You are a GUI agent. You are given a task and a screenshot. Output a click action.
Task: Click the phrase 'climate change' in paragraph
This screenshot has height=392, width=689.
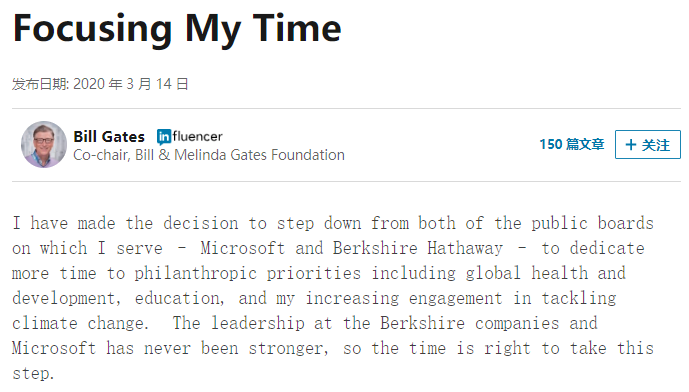click(80, 323)
